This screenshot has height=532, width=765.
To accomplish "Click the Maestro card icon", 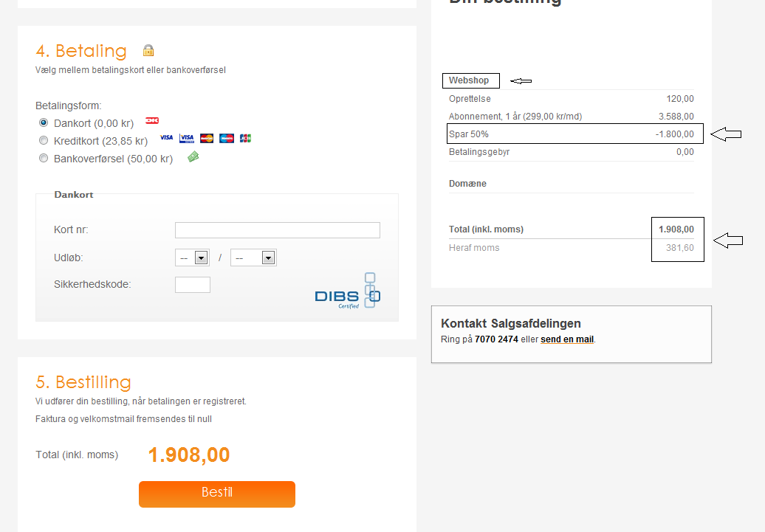I will coord(227,138).
